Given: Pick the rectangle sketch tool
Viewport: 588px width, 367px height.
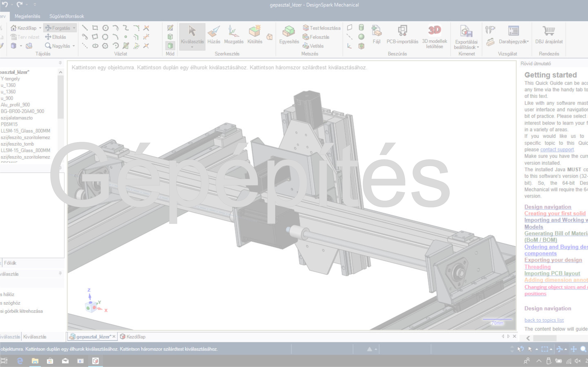Looking at the screenshot, I should click(95, 28).
